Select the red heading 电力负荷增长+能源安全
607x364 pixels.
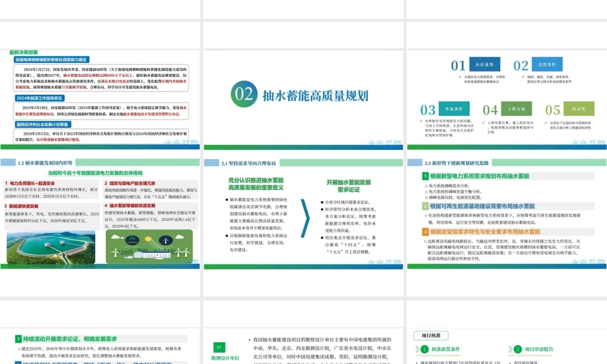tap(32, 183)
